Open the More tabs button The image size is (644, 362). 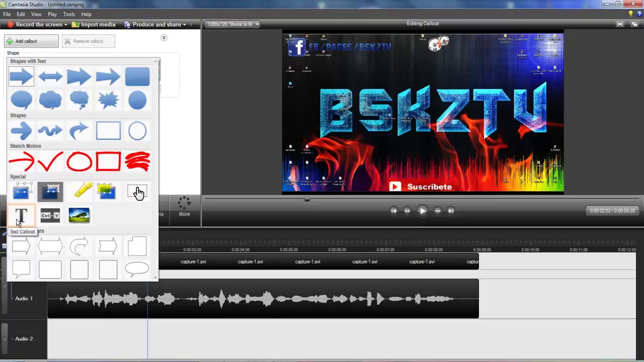[x=184, y=207]
